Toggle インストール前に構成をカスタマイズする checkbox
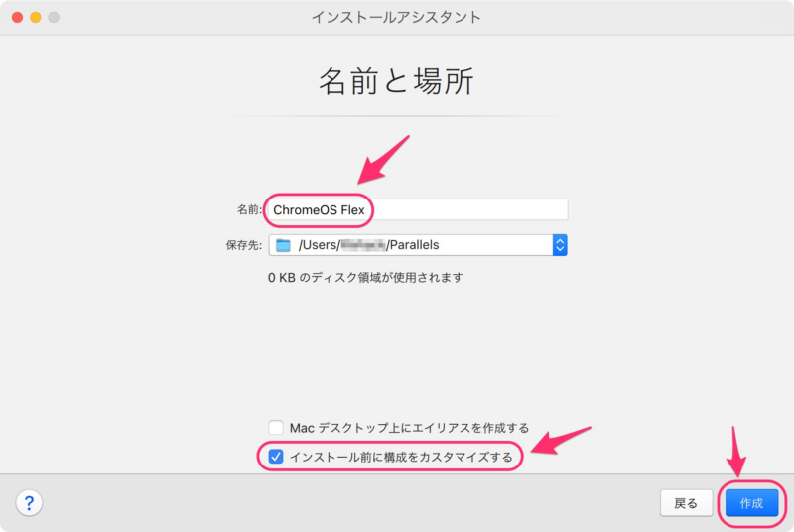Viewport: 794px width, 532px height. 276,457
